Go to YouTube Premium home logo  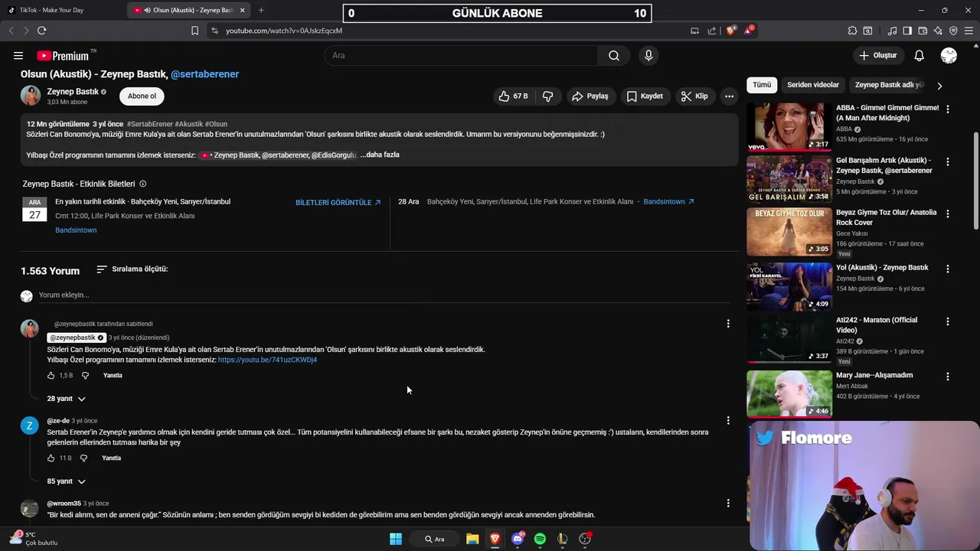click(63, 55)
